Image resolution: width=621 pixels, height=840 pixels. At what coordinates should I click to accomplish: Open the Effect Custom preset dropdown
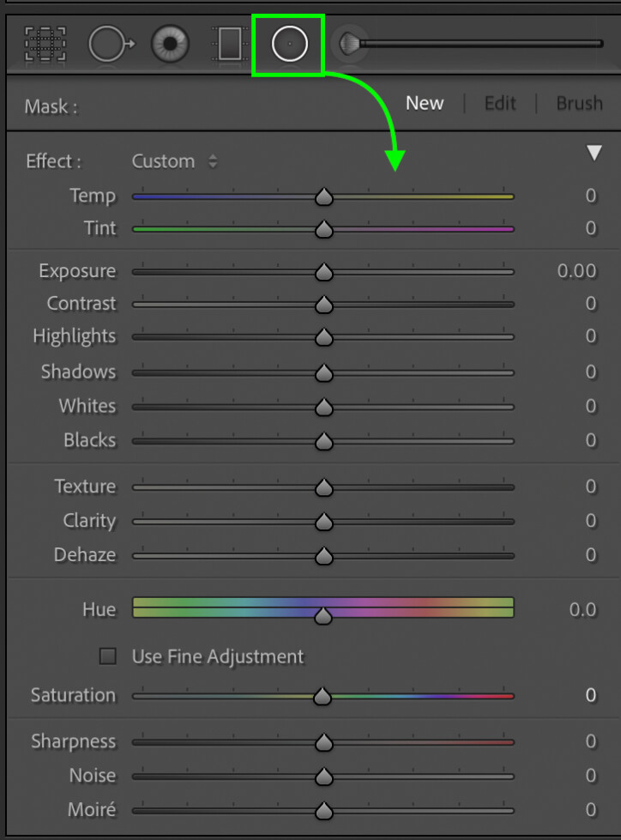pyautogui.click(x=174, y=161)
